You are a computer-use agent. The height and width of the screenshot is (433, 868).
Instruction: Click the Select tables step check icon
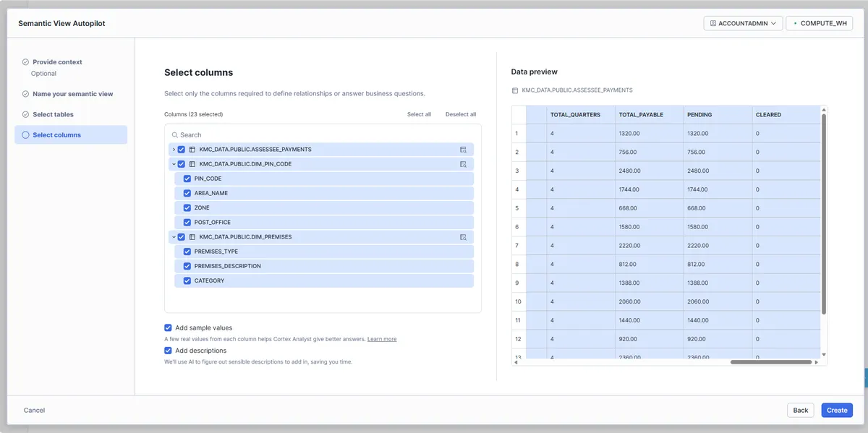(26, 114)
